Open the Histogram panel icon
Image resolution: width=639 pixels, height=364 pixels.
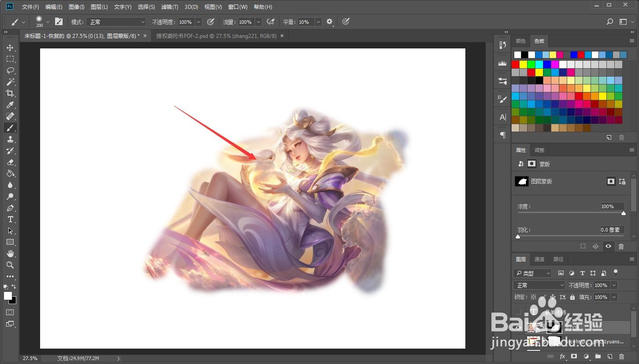(x=502, y=63)
